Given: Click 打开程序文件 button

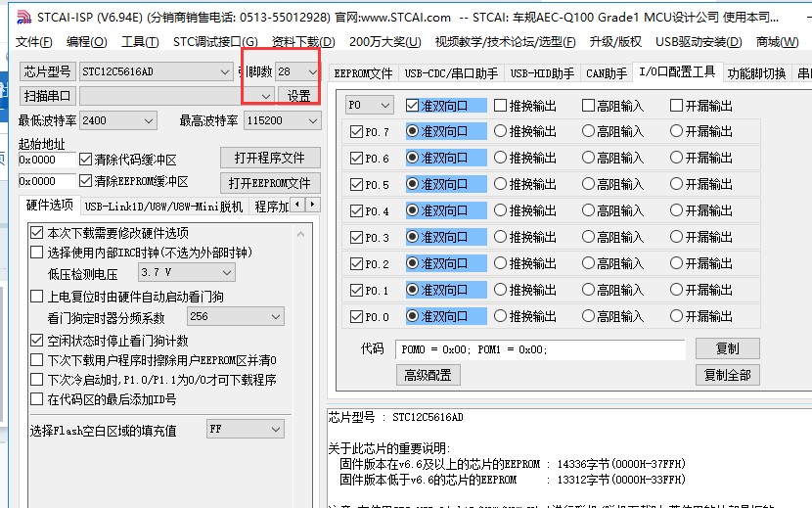Looking at the screenshot, I should click(270, 158).
